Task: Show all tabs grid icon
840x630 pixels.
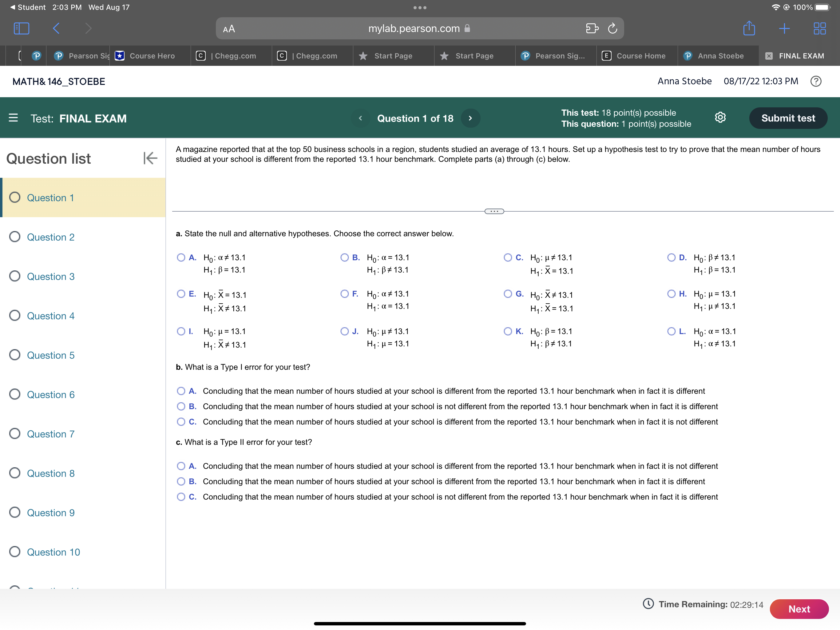Action: [819, 29]
